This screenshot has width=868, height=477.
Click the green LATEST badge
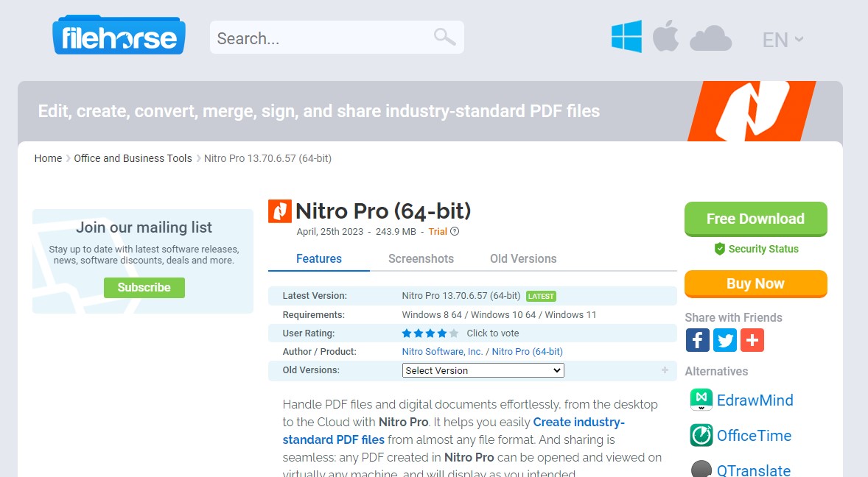pyautogui.click(x=541, y=296)
